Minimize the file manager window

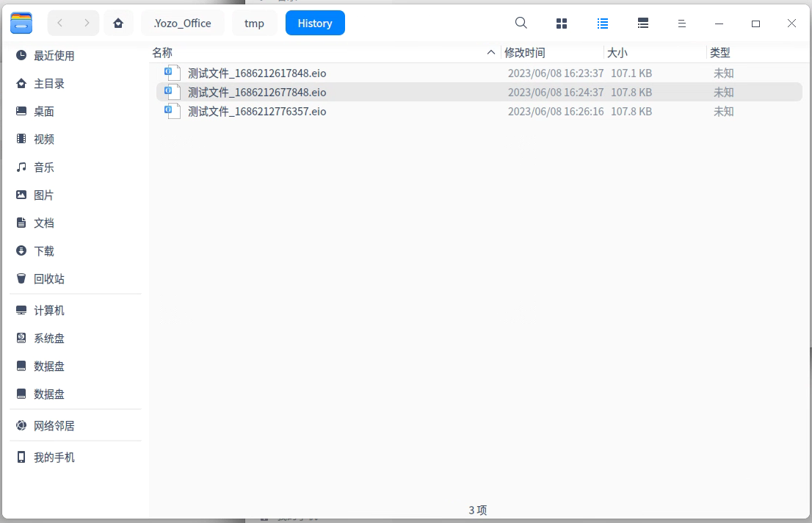[719, 24]
